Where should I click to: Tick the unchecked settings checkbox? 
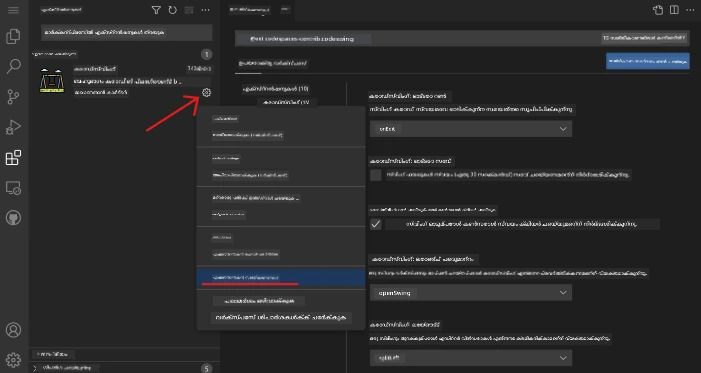tap(376, 175)
